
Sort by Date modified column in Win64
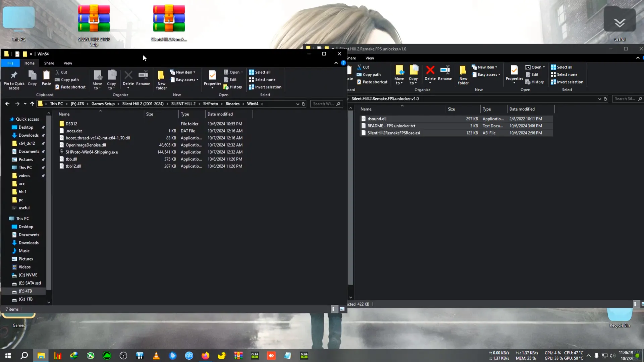[x=220, y=114]
